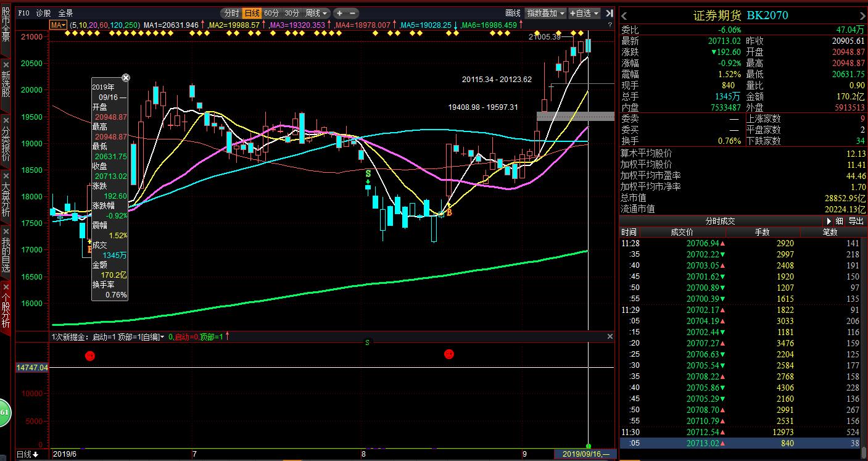Click the 笔数 column header
The height and width of the screenshot is (461, 868).
[x=830, y=232]
